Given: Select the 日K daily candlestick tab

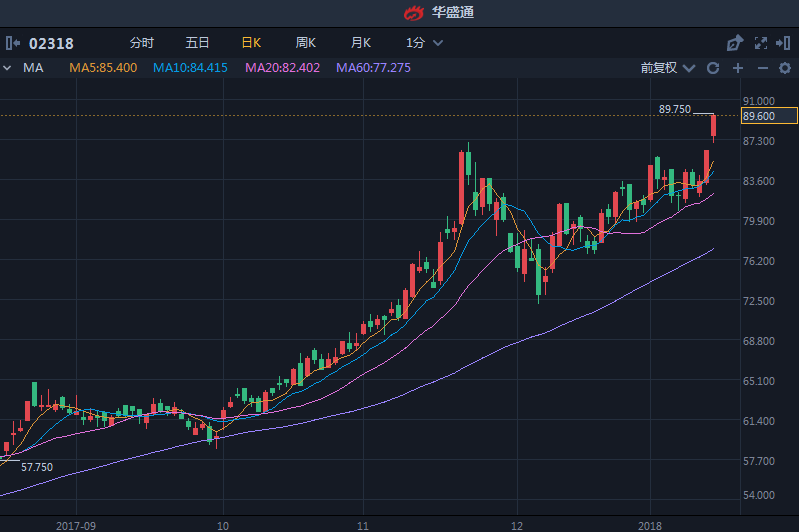Looking at the screenshot, I should coord(251,43).
